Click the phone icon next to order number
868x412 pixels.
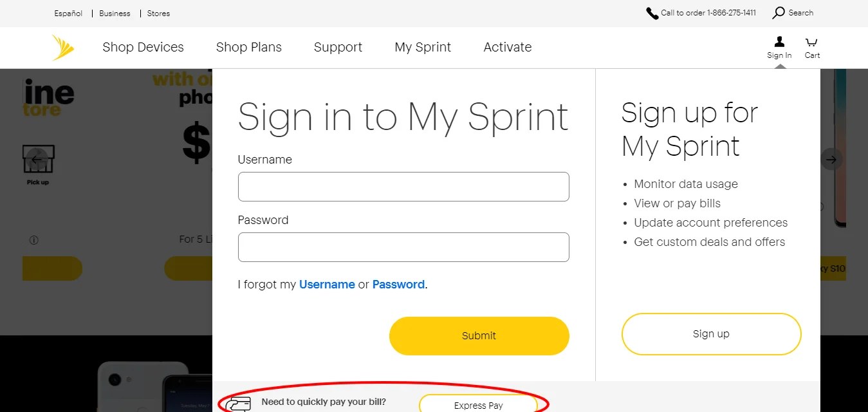(651, 12)
